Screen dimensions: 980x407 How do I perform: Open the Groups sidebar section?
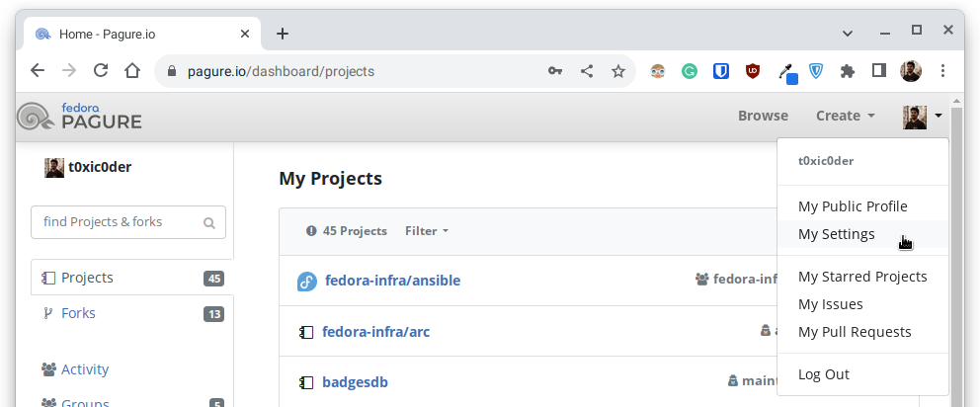click(x=75, y=402)
